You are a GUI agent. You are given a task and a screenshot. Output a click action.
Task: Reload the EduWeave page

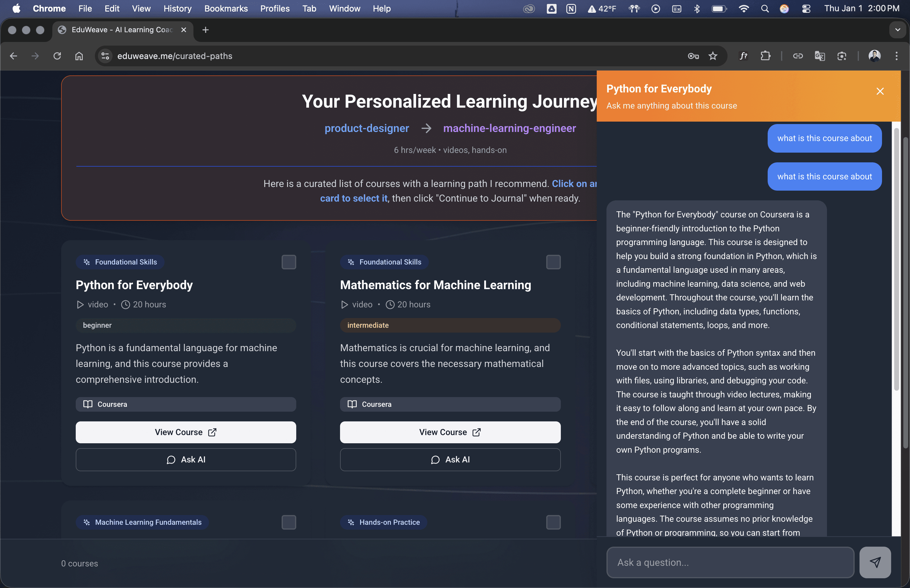tap(57, 56)
